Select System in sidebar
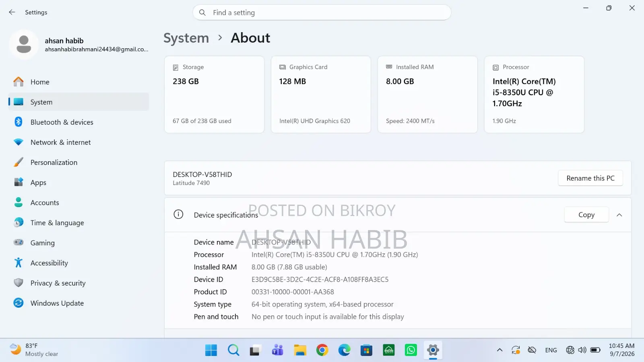The width and height of the screenshot is (644, 362). point(78,102)
